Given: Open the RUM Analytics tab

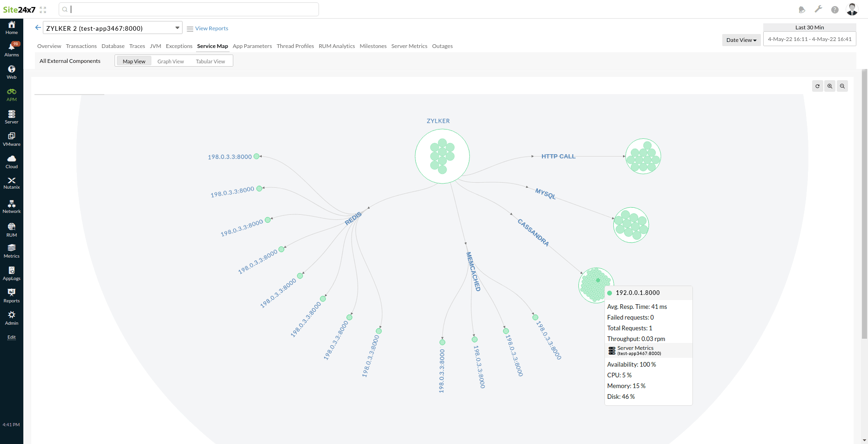Looking at the screenshot, I should 337,46.
